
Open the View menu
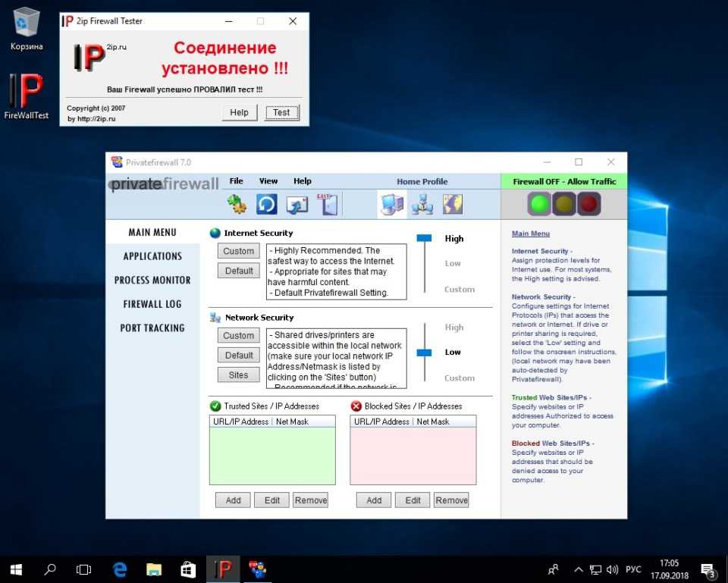point(268,181)
